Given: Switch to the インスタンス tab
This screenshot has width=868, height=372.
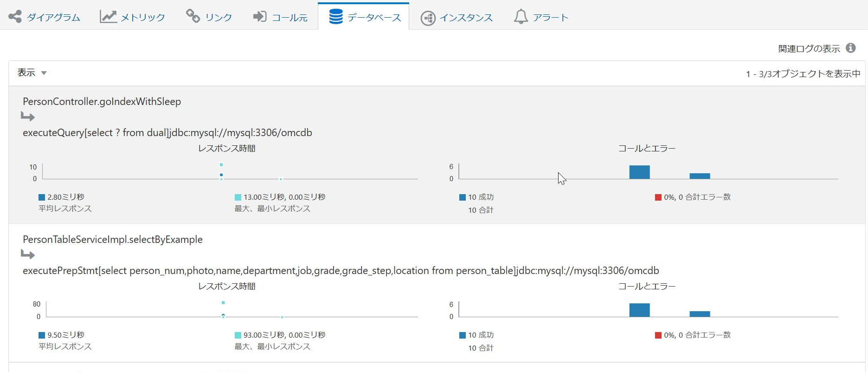Looking at the screenshot, I should click(457, 18).
